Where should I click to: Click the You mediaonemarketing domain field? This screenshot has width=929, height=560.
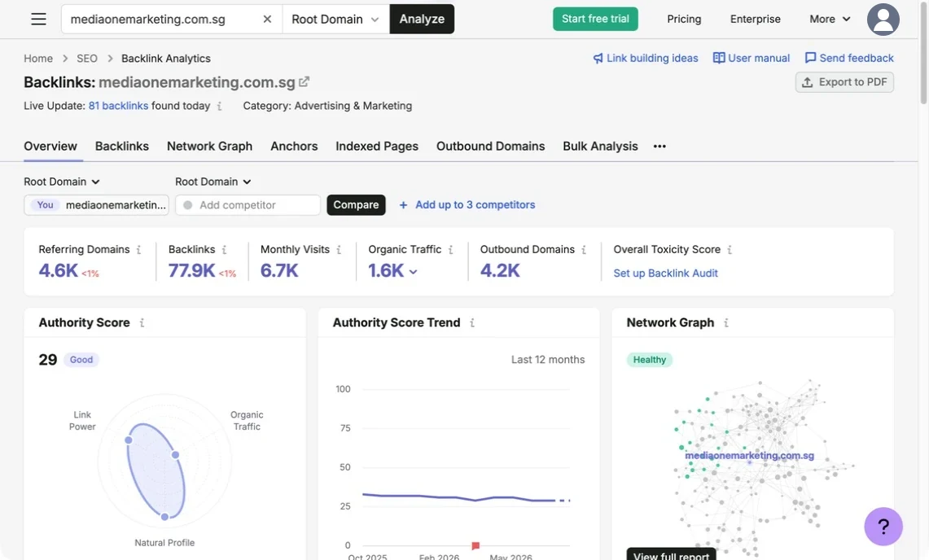[x=97, y=205]
